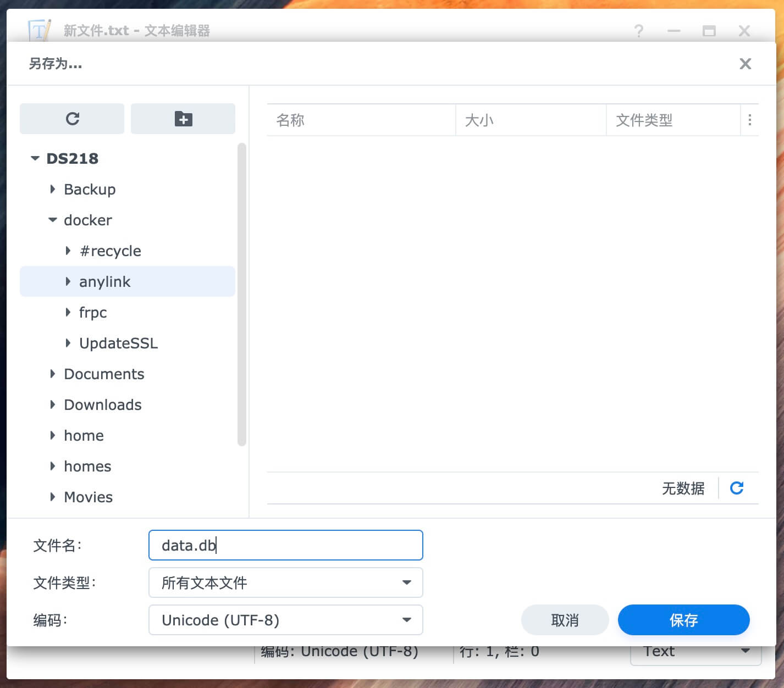
Task: Select the Backup folder
Action: tap(90, 189)
